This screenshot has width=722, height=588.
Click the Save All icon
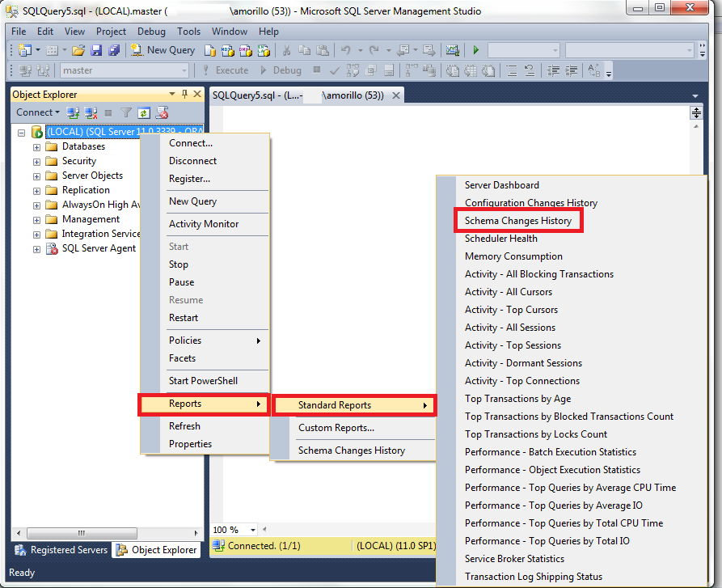point(114,49)
